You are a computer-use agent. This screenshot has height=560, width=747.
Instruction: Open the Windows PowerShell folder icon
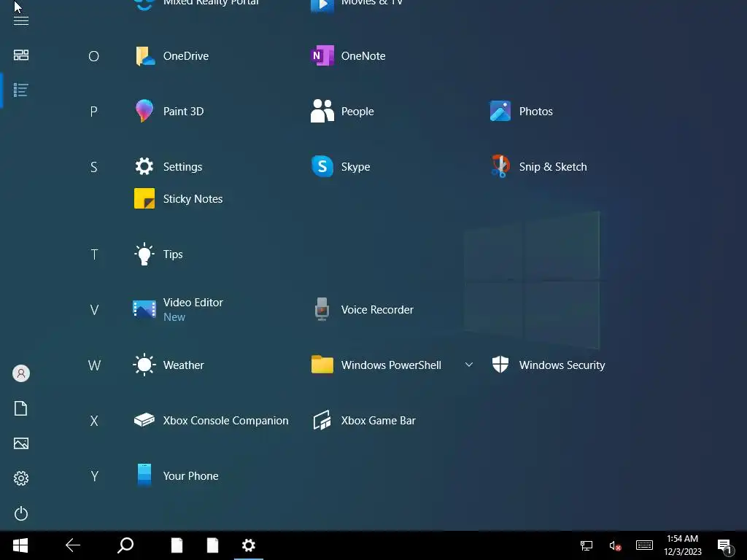(322, 365)
